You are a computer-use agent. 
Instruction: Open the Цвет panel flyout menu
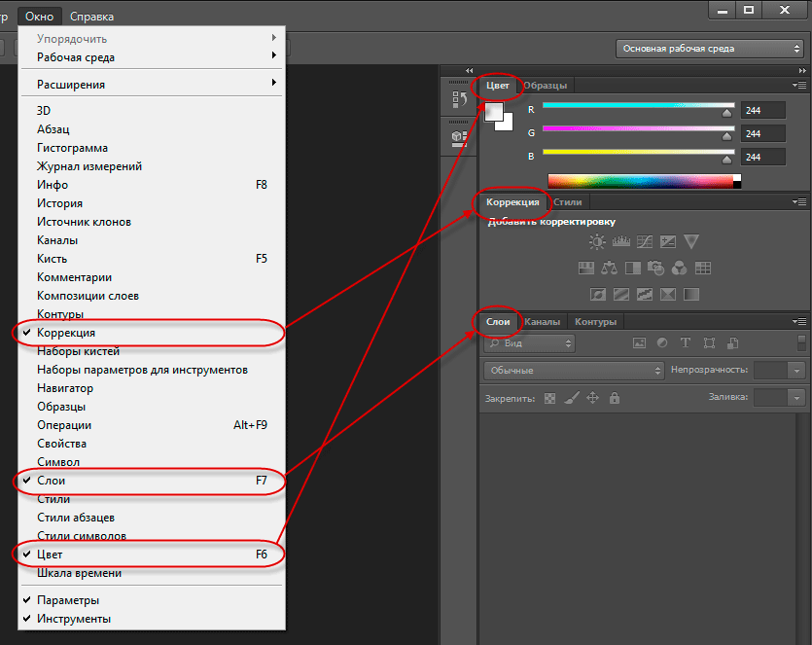(799, 85)
